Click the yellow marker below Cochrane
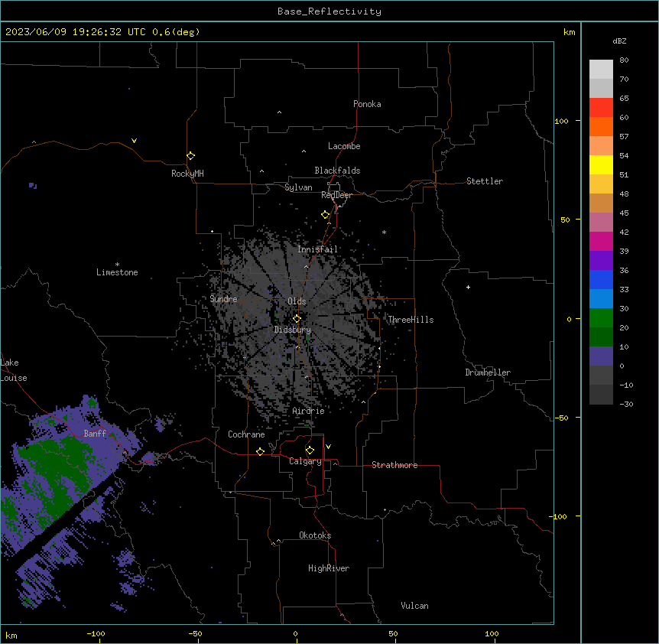 coord(260,451)
